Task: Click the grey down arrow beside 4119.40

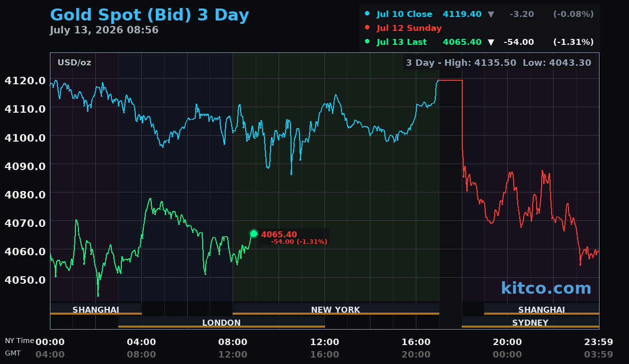Action: click(491, 14)
